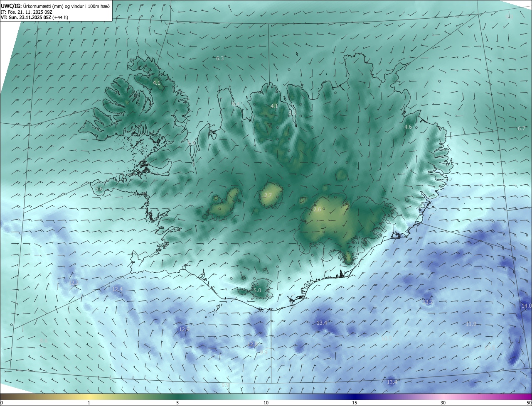Click the title "UWC/IG: Úrkomumætti (mm) og vindur í 100m hæð"
The width and height of the screenshot is (532, 406).
click(x=55, y=6)
